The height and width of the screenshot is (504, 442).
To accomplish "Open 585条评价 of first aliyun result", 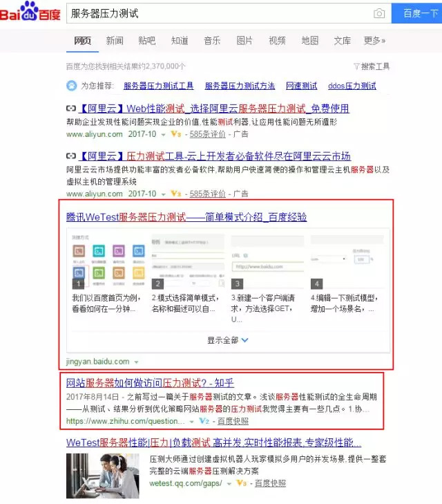I will [x=208, y=134].
